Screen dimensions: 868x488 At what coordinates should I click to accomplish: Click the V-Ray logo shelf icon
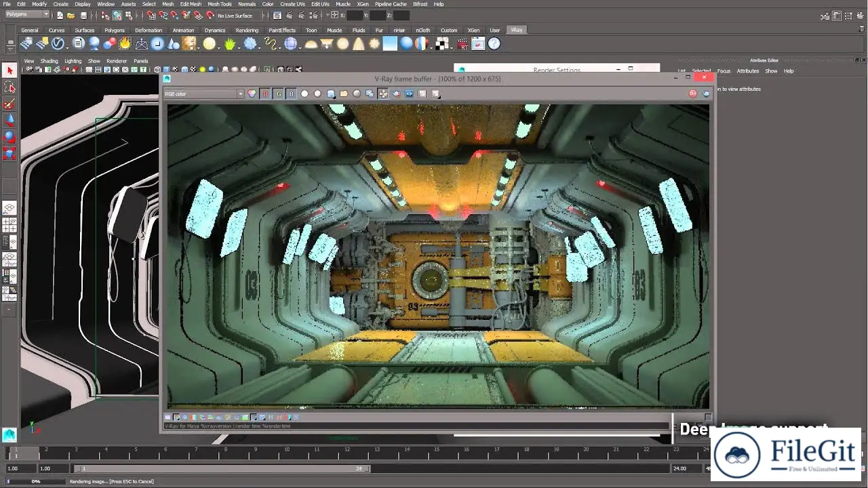pos(58,43)
